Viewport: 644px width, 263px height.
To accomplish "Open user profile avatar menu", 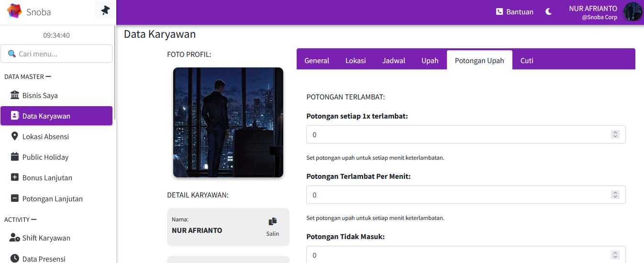I will [633, 12].
